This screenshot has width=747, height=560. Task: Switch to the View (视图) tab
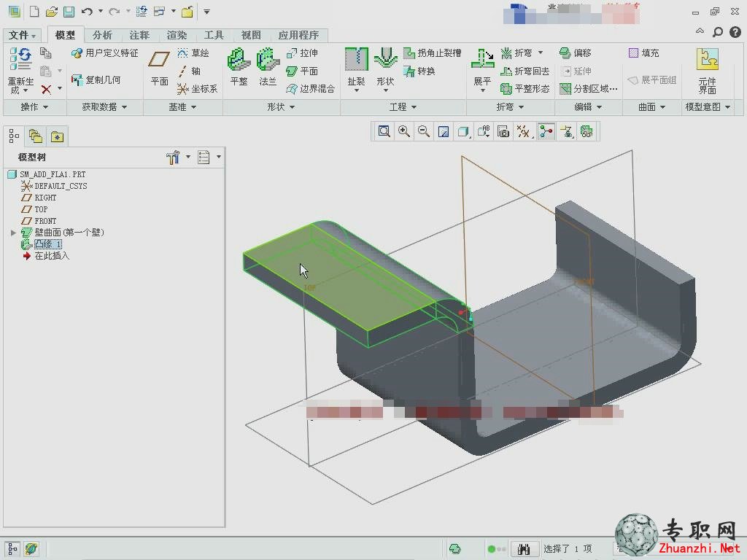point(251,35)
